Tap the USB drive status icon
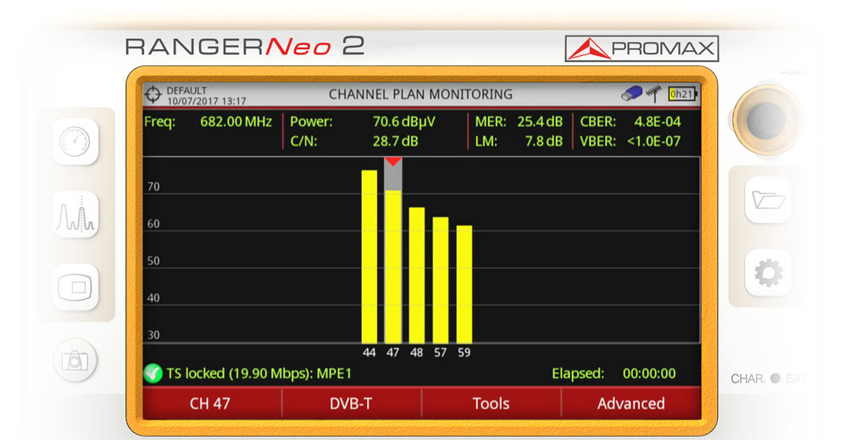 tap(631, 93)
